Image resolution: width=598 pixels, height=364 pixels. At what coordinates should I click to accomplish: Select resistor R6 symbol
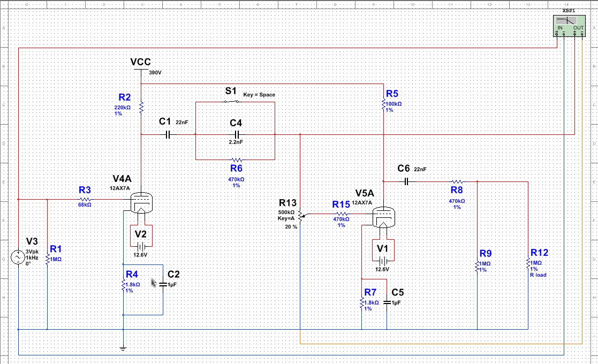coord(236,160)
